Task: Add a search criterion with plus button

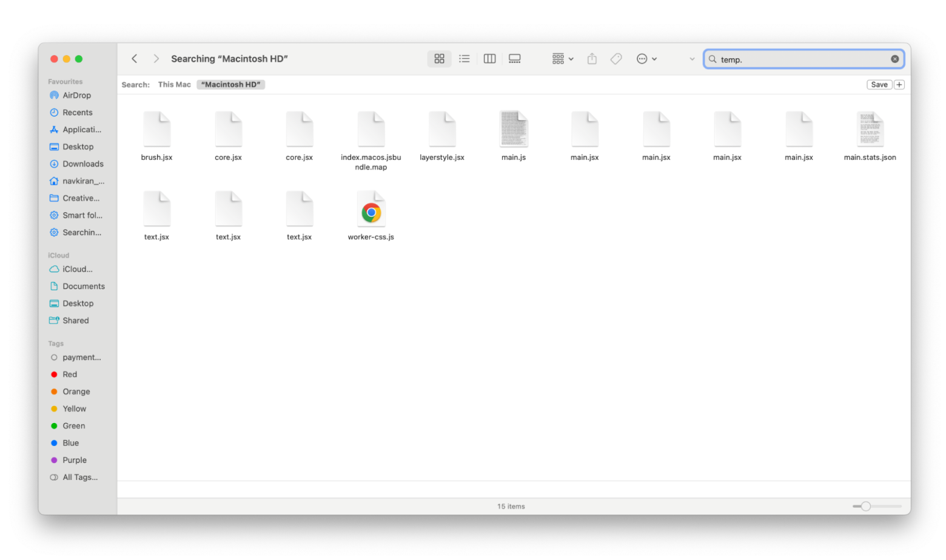Action: pos(899,85)
